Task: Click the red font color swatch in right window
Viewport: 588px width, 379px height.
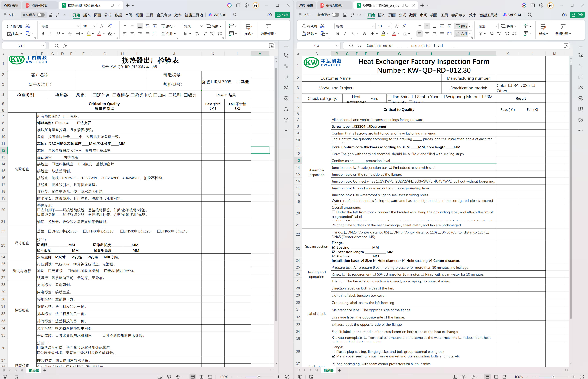Action: [x=394, y=34]
